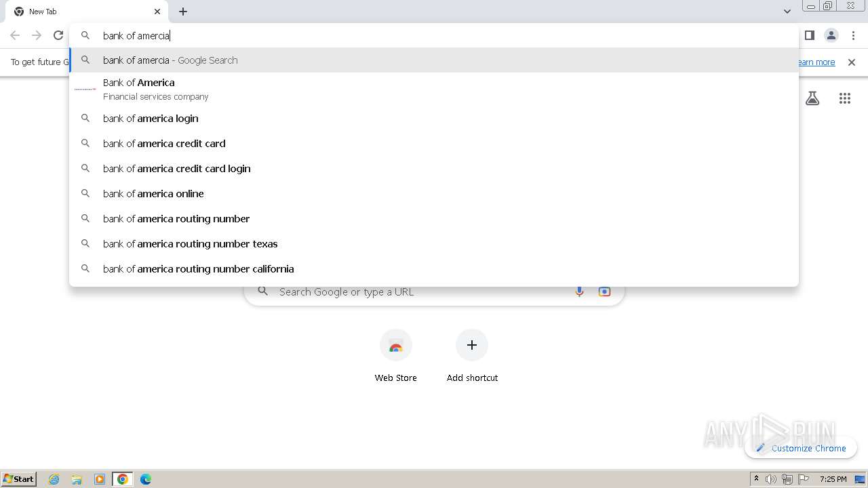Launch Internet Explorer from the taskbar
This screenshot has height=488, width=868.
click(x=54, y=479)
